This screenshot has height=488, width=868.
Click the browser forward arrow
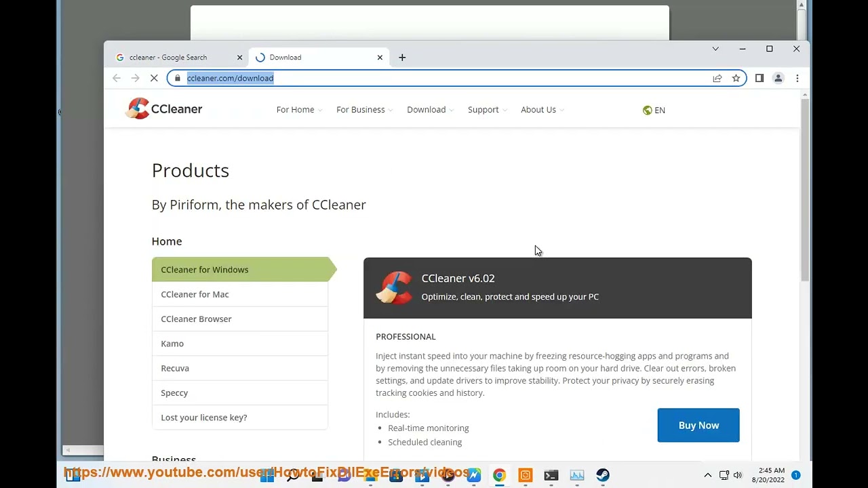135,78
